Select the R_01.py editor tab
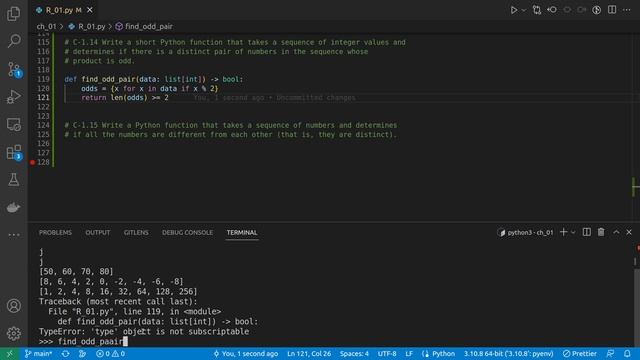 coord(64,10)
